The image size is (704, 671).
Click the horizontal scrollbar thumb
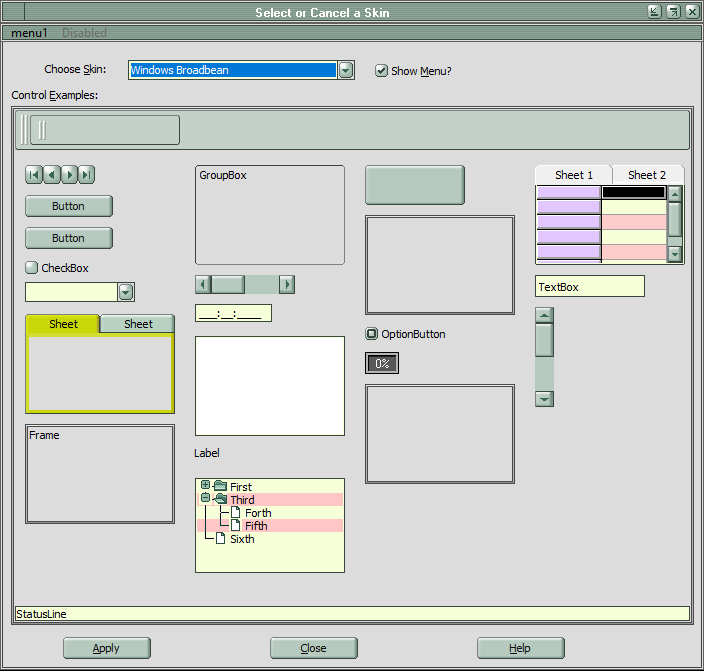(x=228, y=285)
